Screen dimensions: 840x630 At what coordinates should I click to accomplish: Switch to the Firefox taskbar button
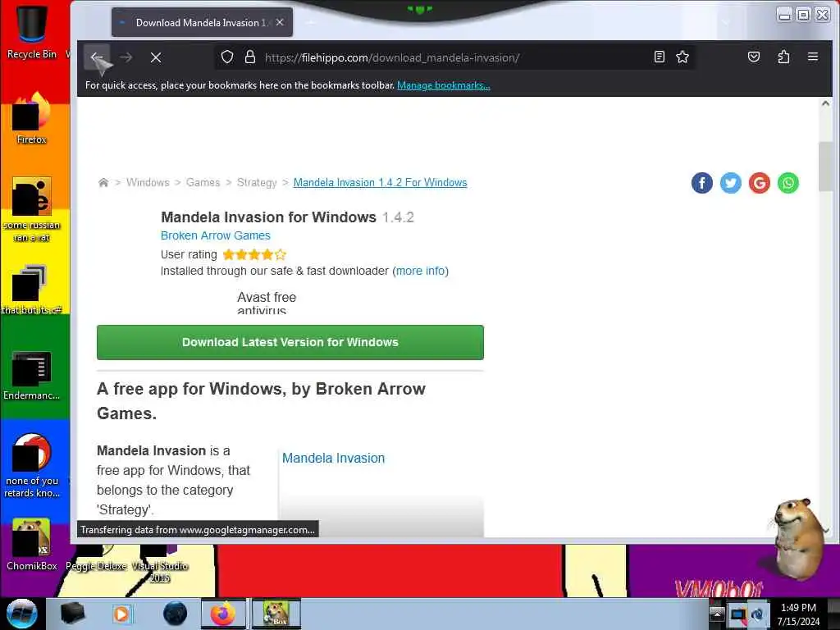pyautogui.click(x=223, y=614)
